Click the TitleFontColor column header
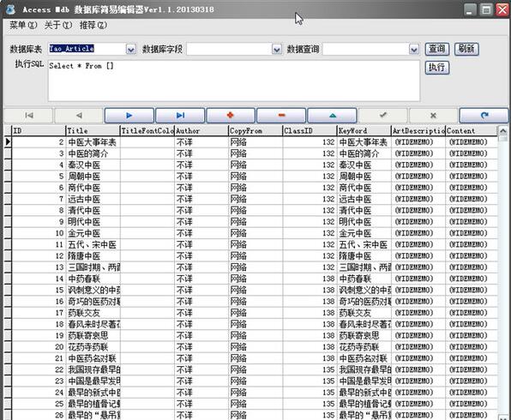511x420 pixels. tap(147, 130)
